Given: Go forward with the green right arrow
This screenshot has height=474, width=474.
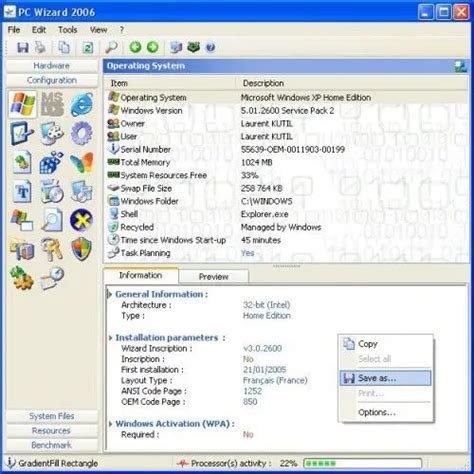Looking at the screenshot, I should pyautogui.click(x=153, y=47).
